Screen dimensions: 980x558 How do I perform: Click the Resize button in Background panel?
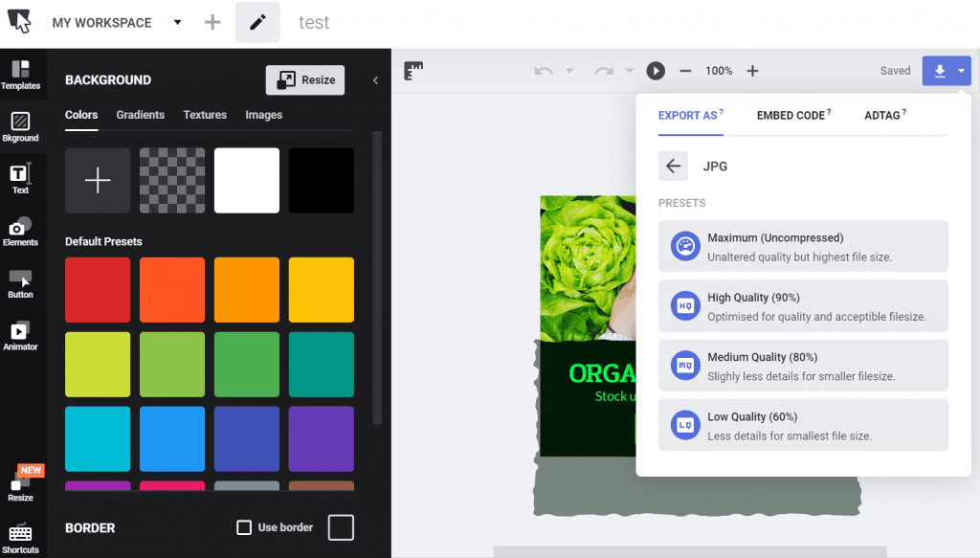[304, 80]
